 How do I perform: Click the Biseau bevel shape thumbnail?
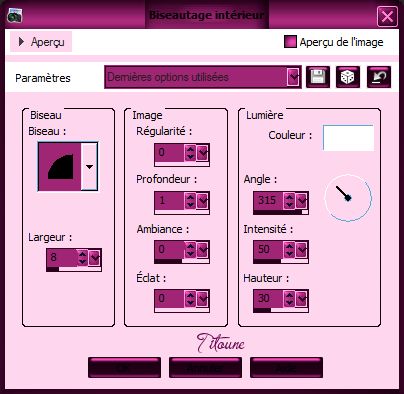click(59, 166)
